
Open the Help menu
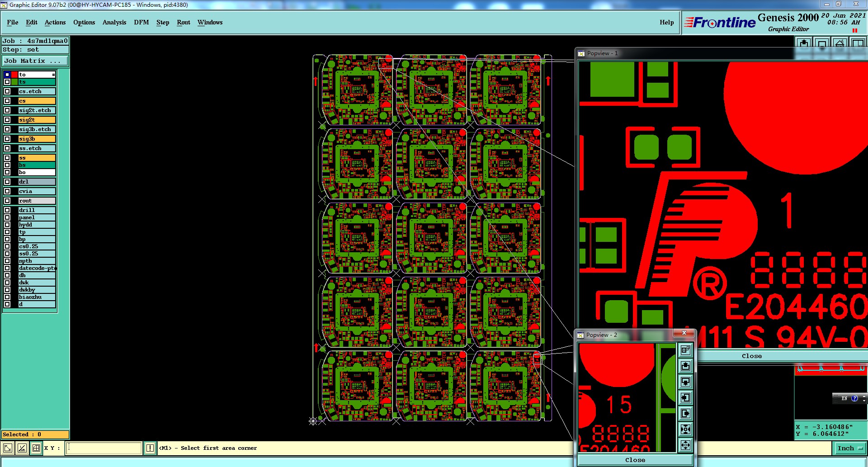click(666, 22)
